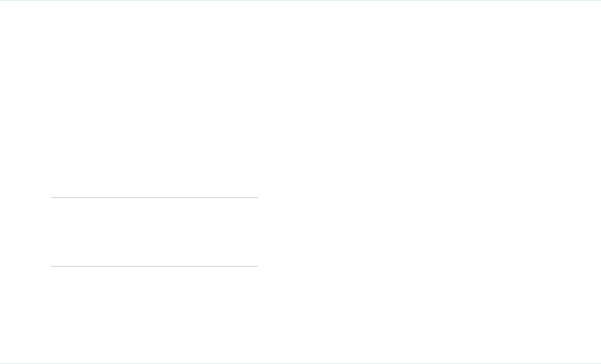Viewport: 601px width, 364px height.
Task: Click the thin blue border along the bottom edge
Action: tap(300, 363)
